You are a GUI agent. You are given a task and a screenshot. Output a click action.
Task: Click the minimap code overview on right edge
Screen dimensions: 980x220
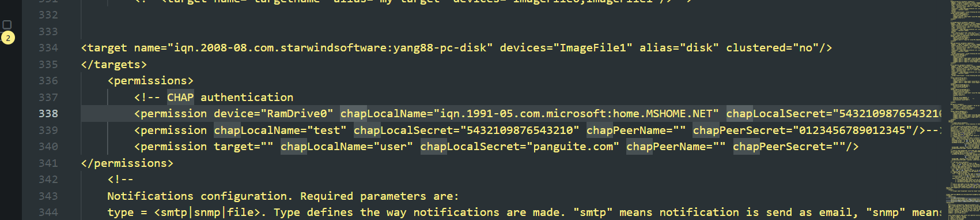coord(961,110)
